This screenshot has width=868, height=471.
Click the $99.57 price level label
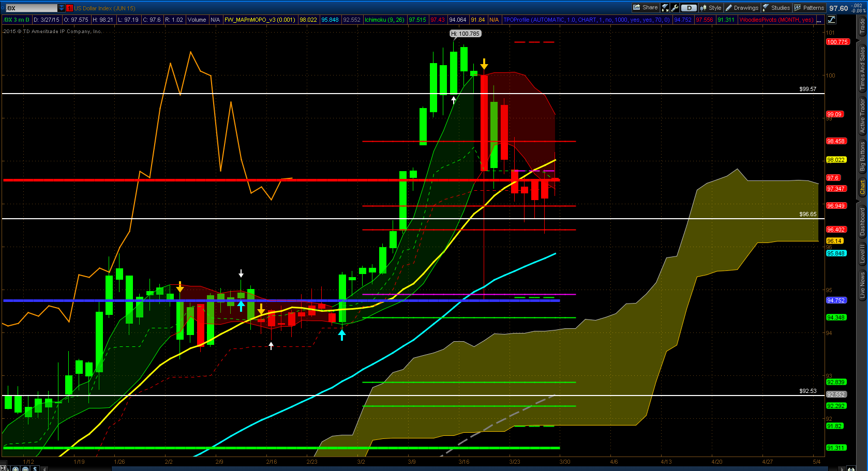click(807, 89)
